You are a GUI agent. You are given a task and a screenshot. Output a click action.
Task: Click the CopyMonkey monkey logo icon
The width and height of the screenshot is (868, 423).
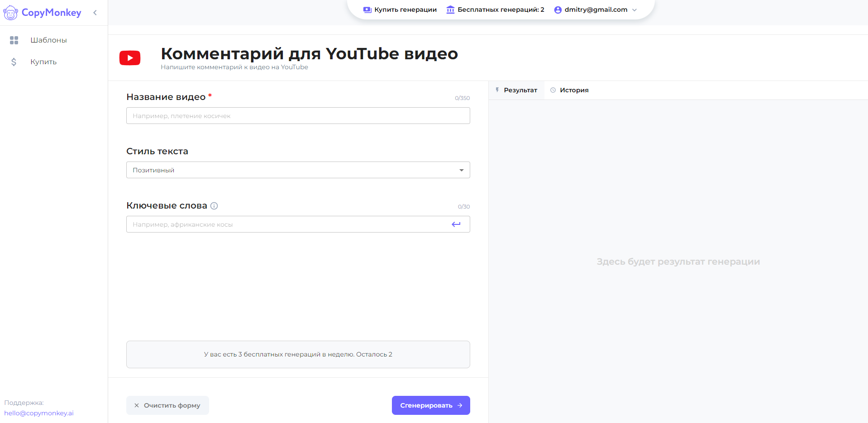click(10, 13)
